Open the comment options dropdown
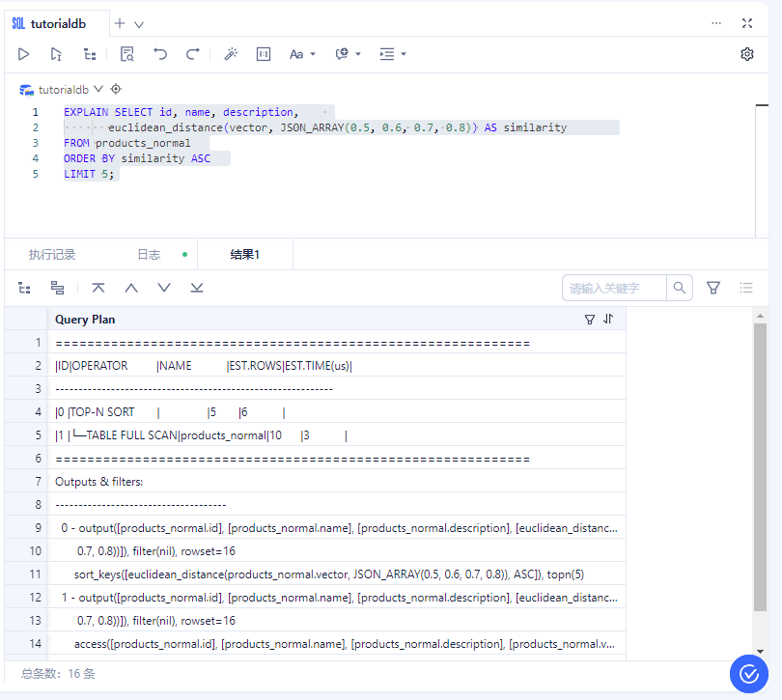This screenshot has height=700, width=782. [349, 54]
